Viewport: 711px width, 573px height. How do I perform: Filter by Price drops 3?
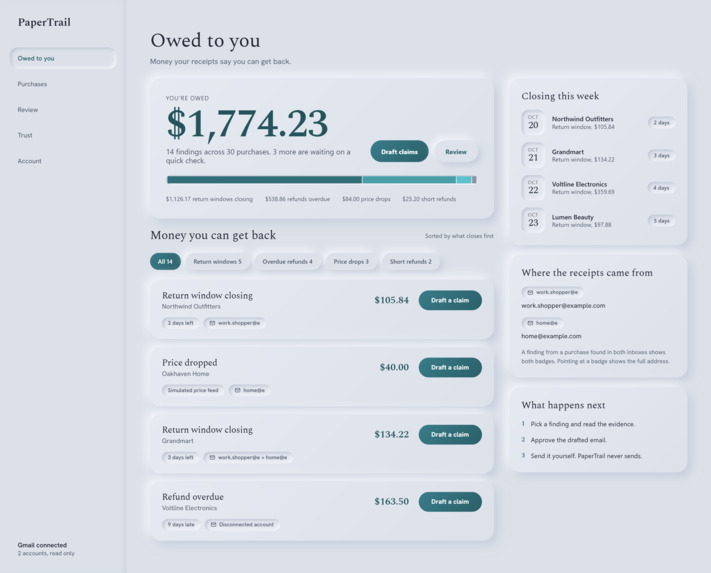351,262
